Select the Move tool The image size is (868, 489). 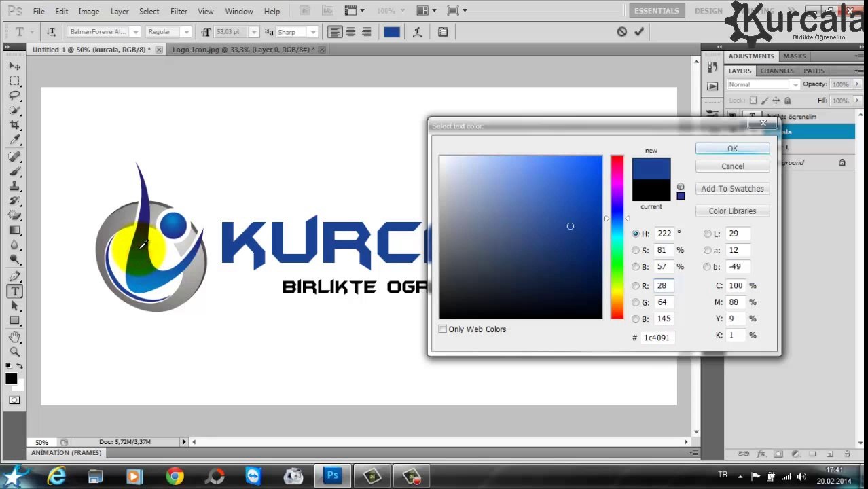pyautogui.click(x=15, y=67)
